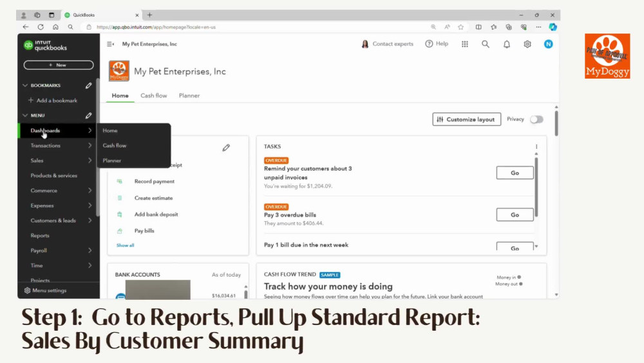This screenshot has width=644, height=363.
Task: Expand the Expenses submenu arrow
Action: [90, 206]
